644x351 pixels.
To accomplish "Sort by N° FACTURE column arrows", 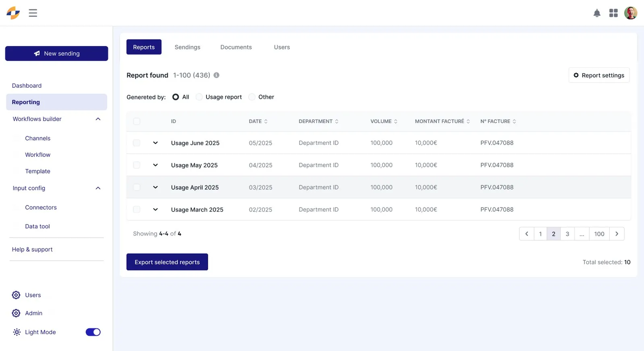I will [514, 121].
